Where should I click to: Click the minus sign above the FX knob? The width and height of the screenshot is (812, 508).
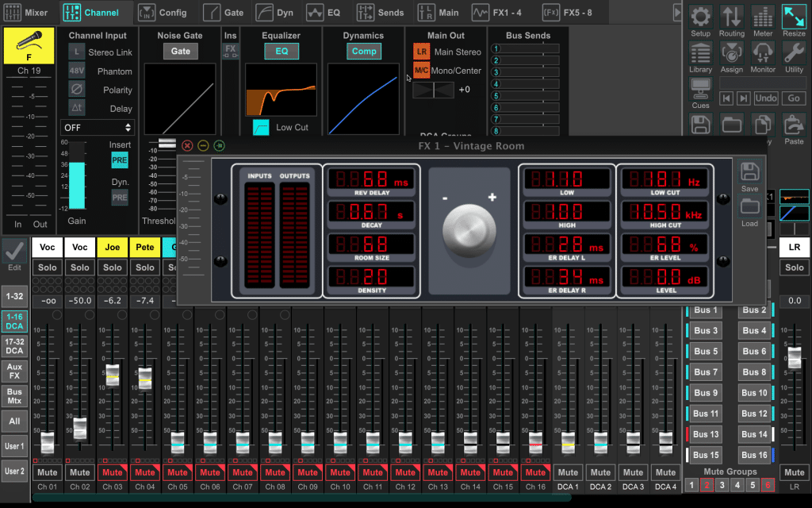(x=445, y=198)
